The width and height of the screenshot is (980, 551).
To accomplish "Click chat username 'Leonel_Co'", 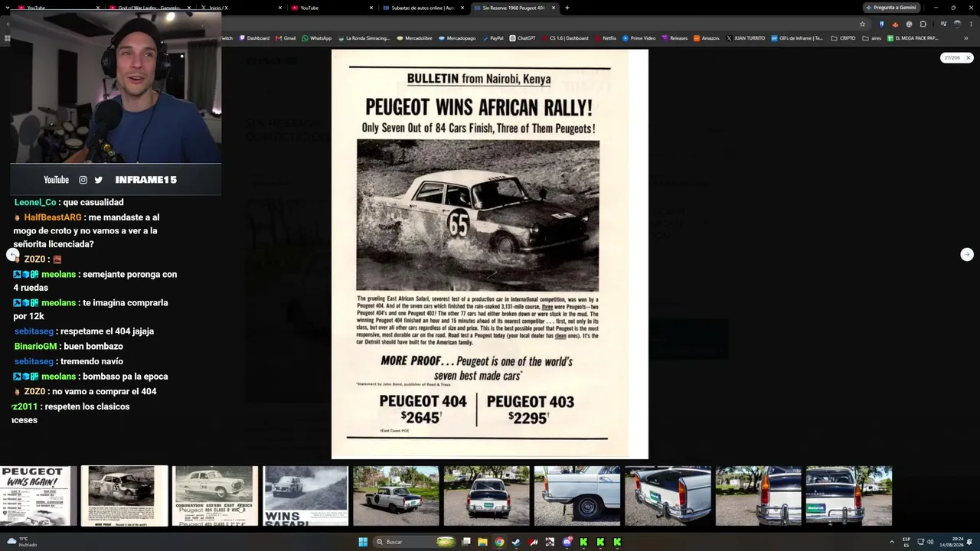I will (x=35, y=202).
